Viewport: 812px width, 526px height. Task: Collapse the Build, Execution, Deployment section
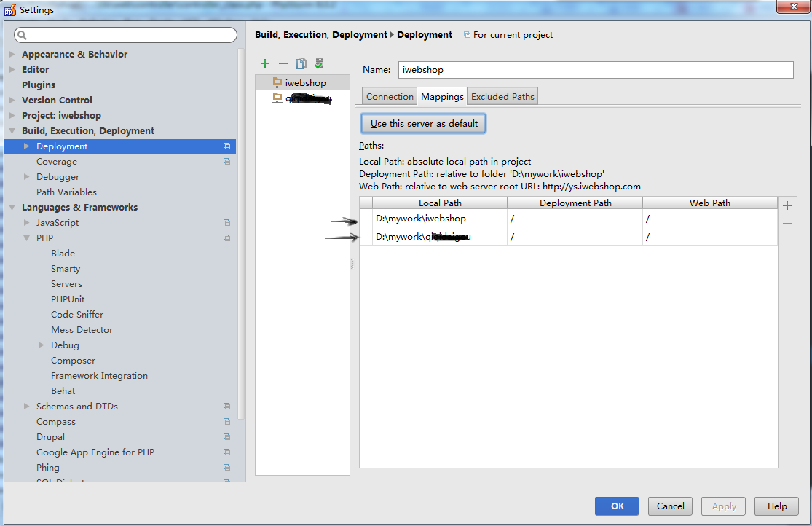tap(12, 130)
